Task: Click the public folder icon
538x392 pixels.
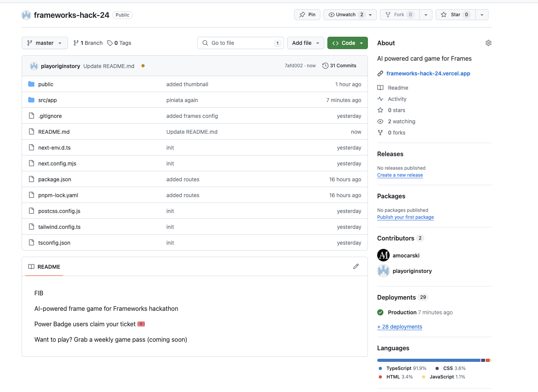Action: (x=31, y=84)
